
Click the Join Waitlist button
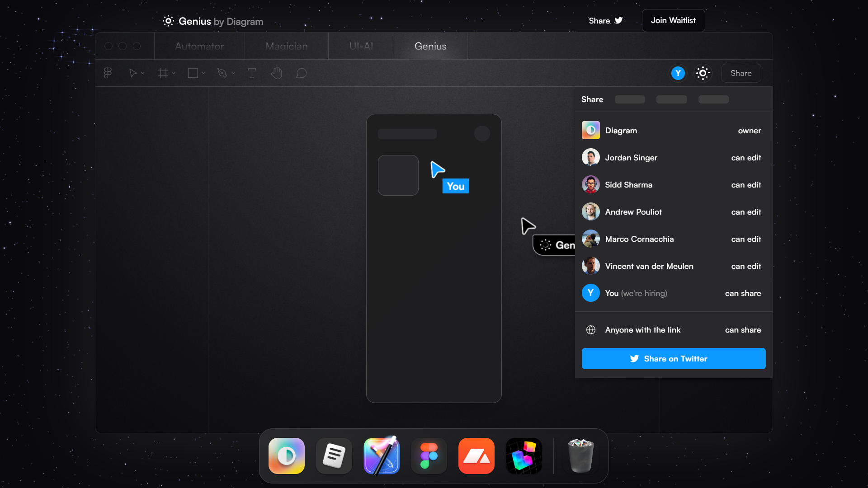673,20
